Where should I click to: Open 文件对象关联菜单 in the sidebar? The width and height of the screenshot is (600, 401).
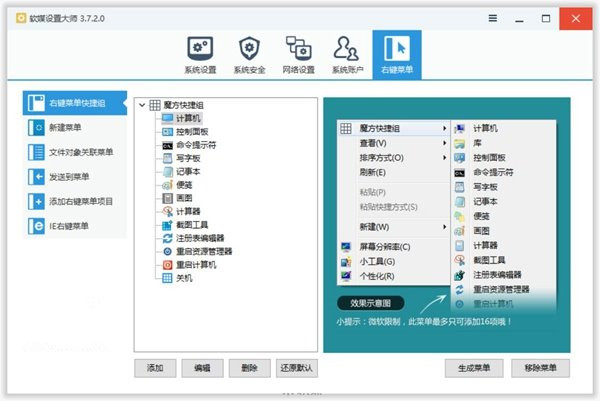point(75,152)
